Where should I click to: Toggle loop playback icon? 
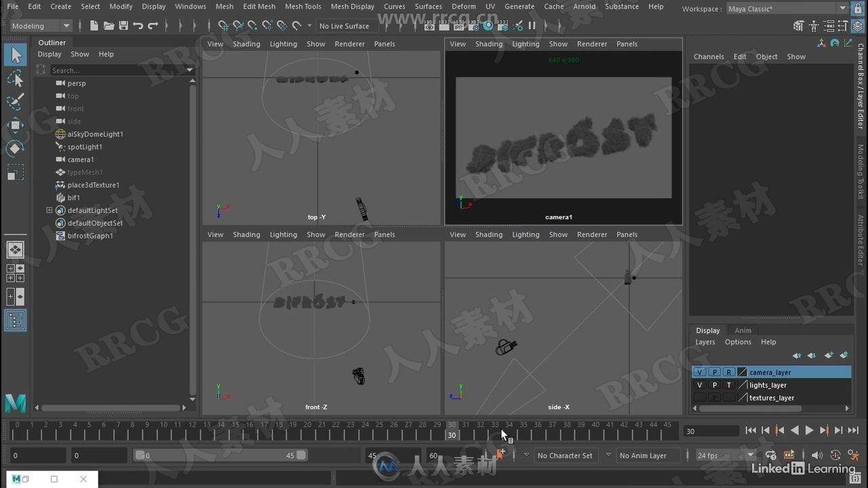click(771, 455)
